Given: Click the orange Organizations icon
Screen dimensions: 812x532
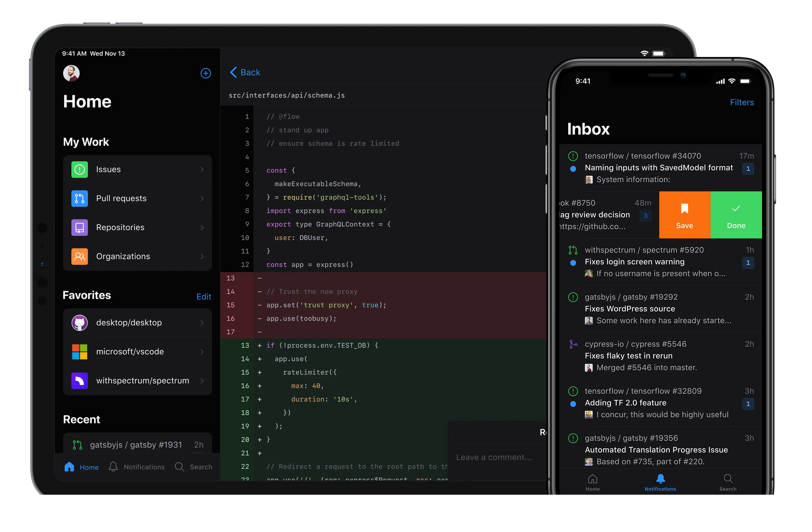Looking at the screenshot, I should click(x=79, y=256).
